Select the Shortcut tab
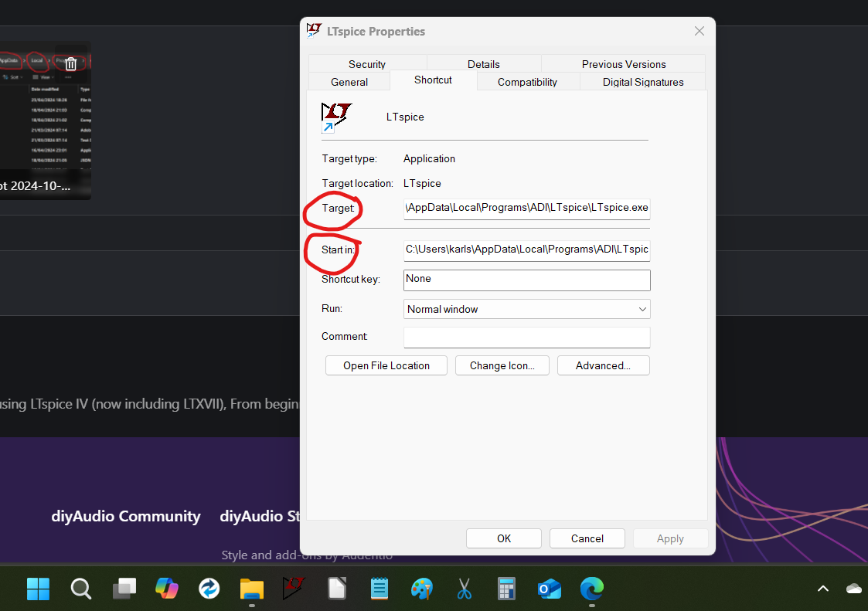Viewport: 868px width, 611px height. point(433,80)
